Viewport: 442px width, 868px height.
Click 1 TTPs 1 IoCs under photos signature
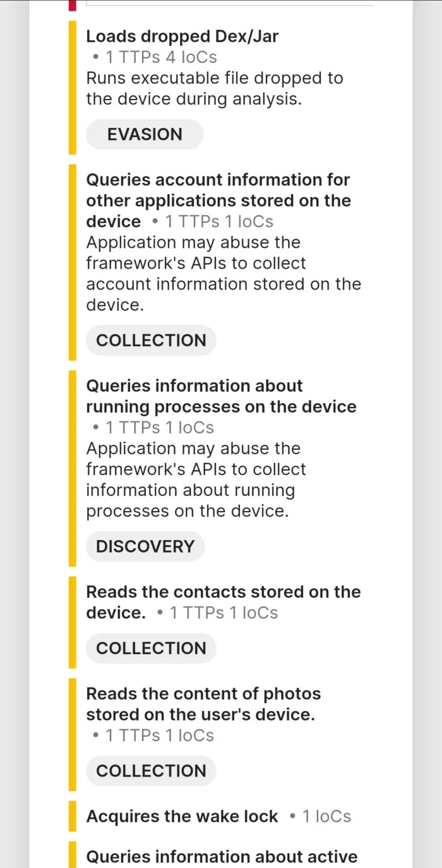click(153, 736)
